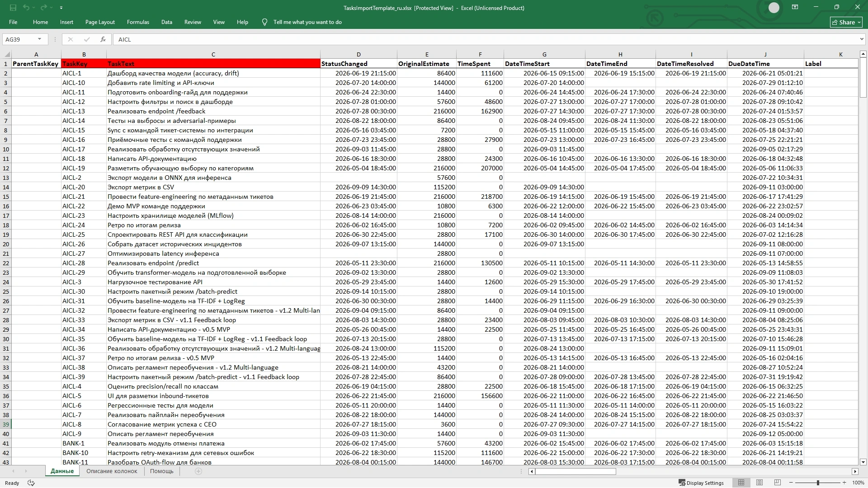Switch to Page Layout view
Viewport: 868px width, 488px height.
point(759,483)
